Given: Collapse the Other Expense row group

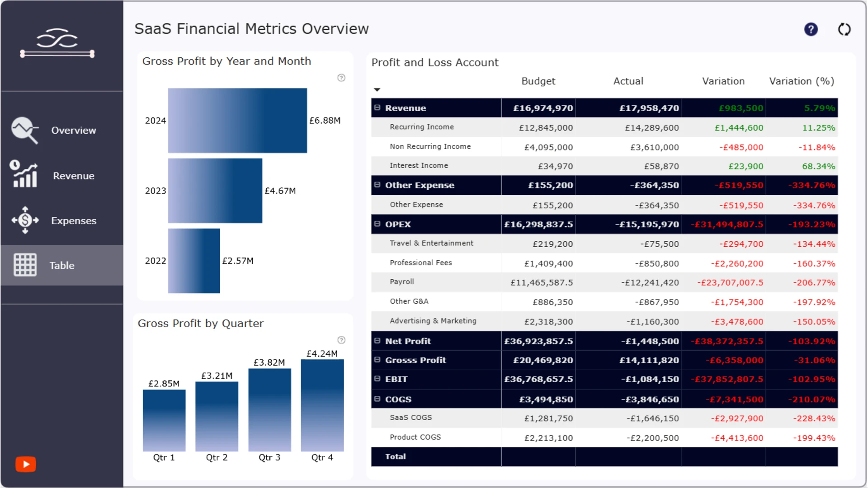Looking at the screenshot, I should pos(377,185).
